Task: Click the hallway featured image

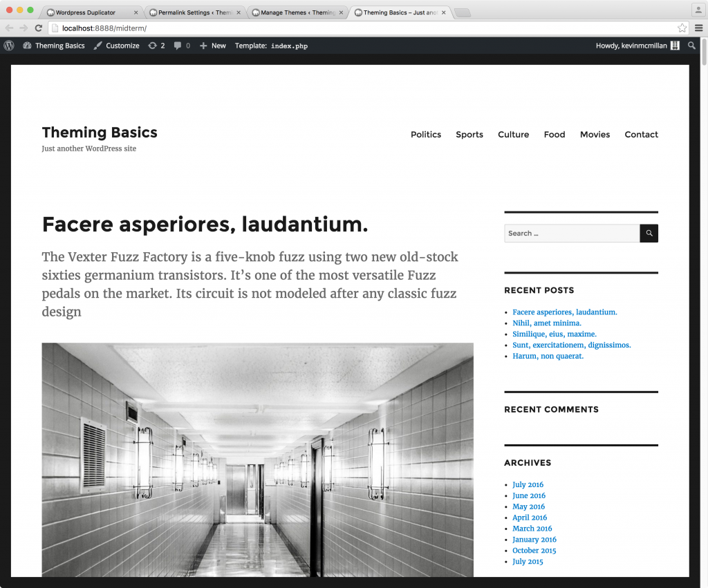Action: [x=258, y=459]
